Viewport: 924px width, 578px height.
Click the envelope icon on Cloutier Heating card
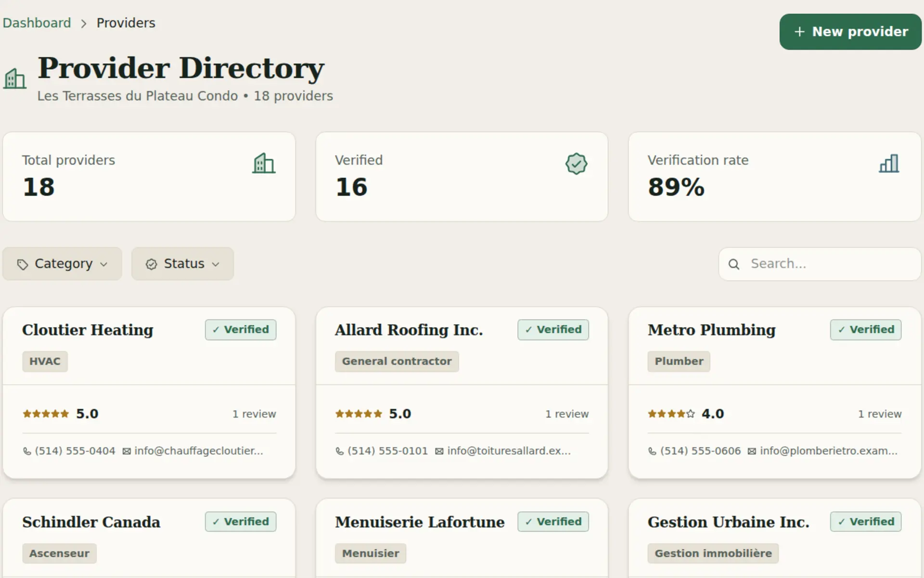coord(127,451)
